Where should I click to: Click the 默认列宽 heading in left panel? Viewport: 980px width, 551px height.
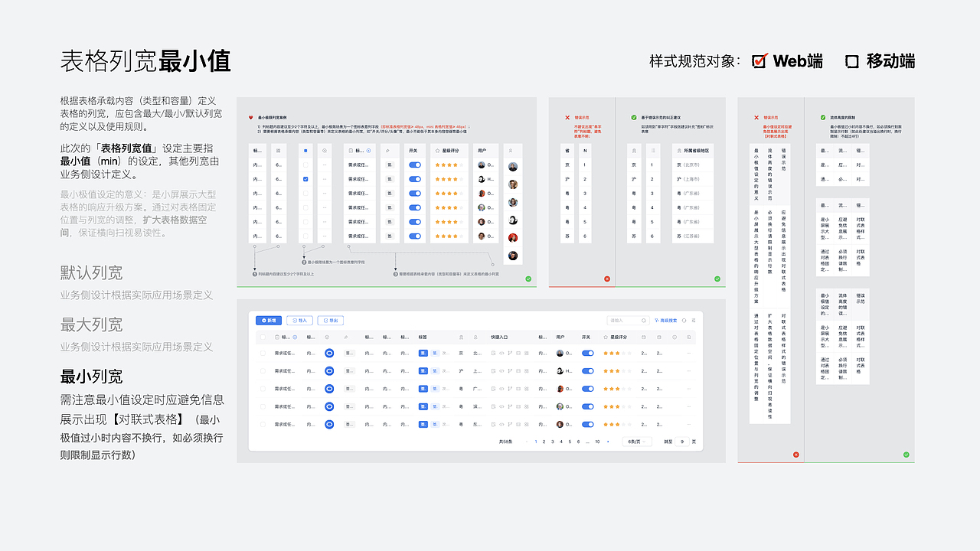click(91, 273)
